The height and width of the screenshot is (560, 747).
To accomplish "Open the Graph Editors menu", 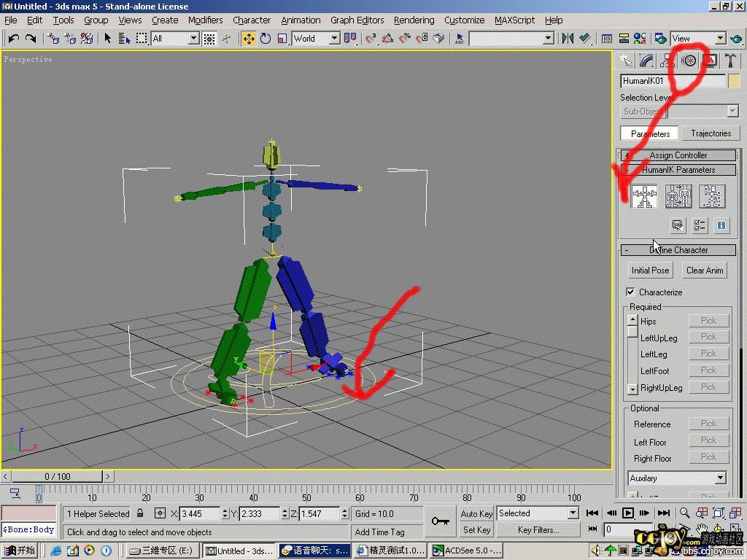I will (x=357, y=20).
